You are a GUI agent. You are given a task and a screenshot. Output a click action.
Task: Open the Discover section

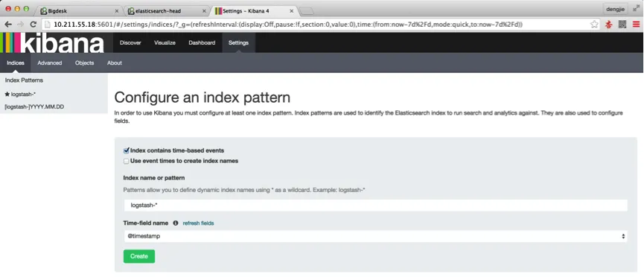click(x=130, y=42)
